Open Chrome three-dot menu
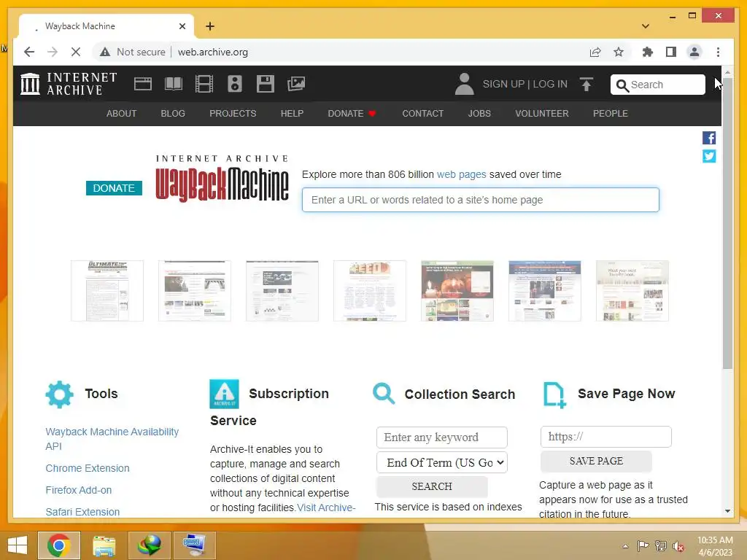747x560 pixels. (x=718, y=52)
